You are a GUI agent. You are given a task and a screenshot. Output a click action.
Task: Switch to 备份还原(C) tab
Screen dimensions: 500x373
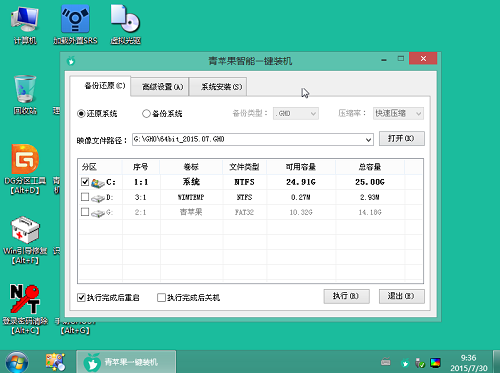coord(100,86)
